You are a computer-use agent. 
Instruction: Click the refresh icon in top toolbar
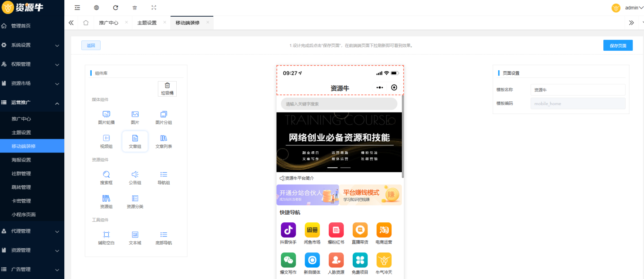click(x=116, y=8)
